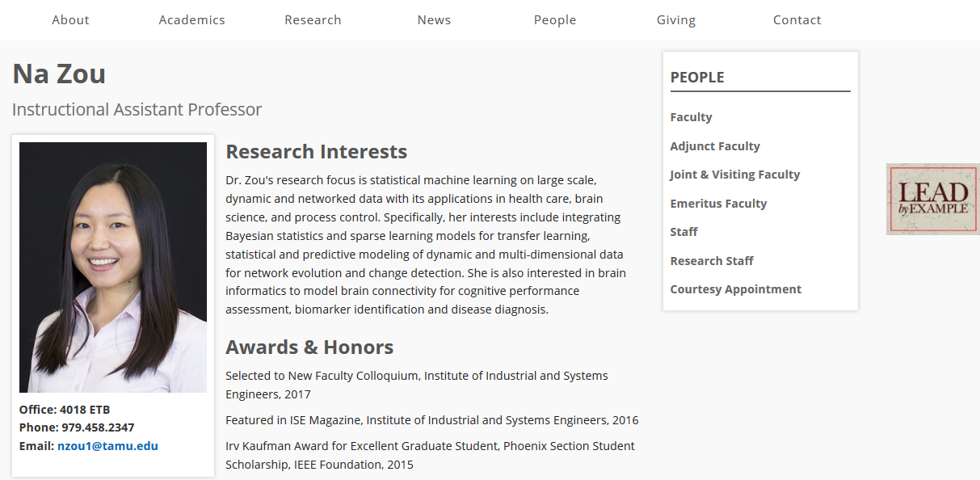Click Na Zou's profile photo
This screenshot has width=980, height=480.
coord(113,267)
